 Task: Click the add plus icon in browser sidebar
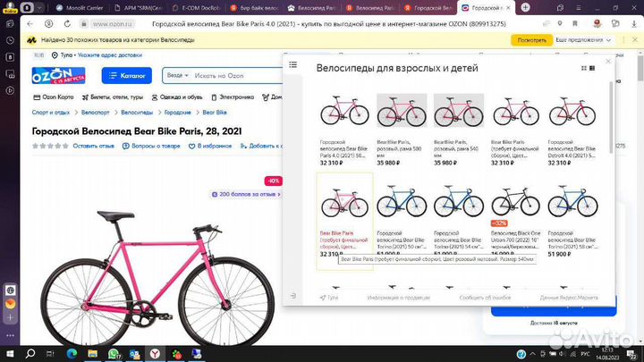10,317
